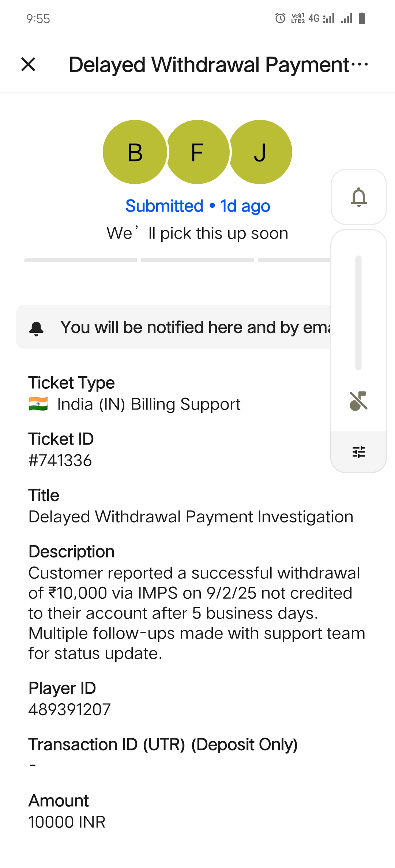Screen dimensions: 395x868
Task: Tap the ringer bell icon in volume panel
Action: point(358,197)
